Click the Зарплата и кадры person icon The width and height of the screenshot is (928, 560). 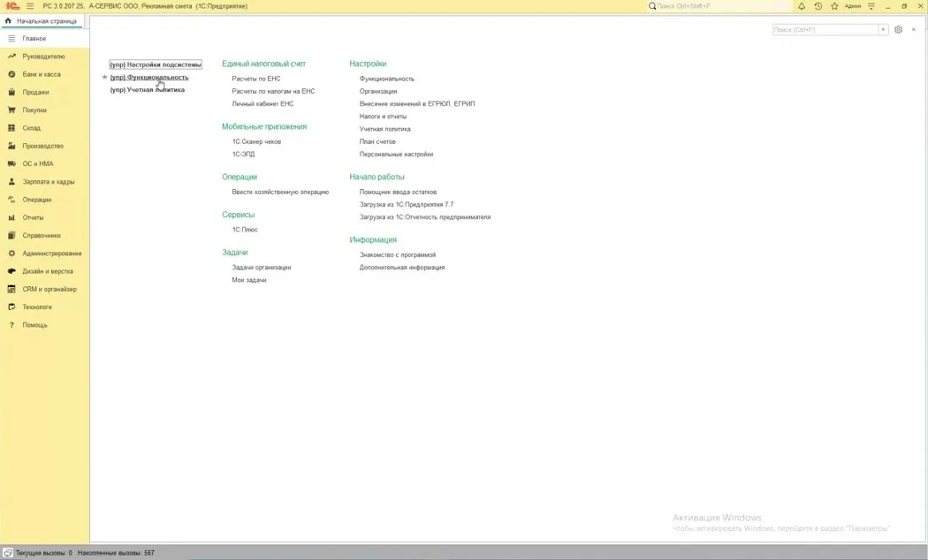click(x=11, y=182)
